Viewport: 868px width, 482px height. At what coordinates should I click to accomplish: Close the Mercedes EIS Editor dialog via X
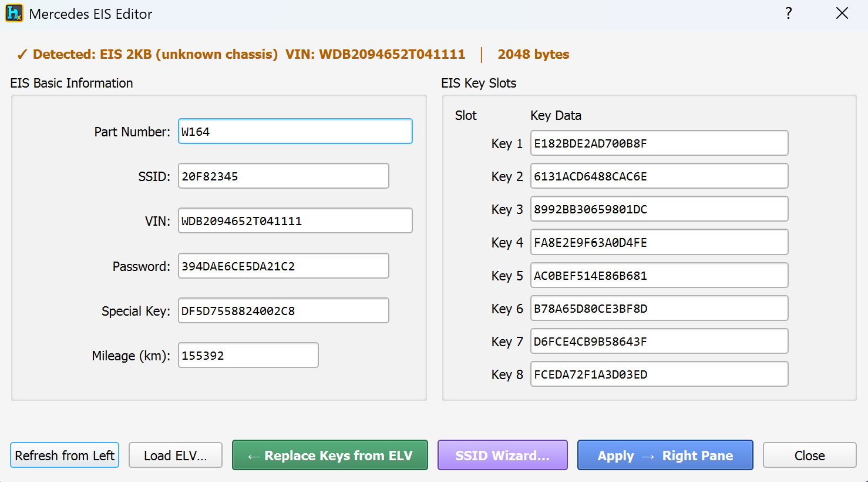click(x=842, y=13)
